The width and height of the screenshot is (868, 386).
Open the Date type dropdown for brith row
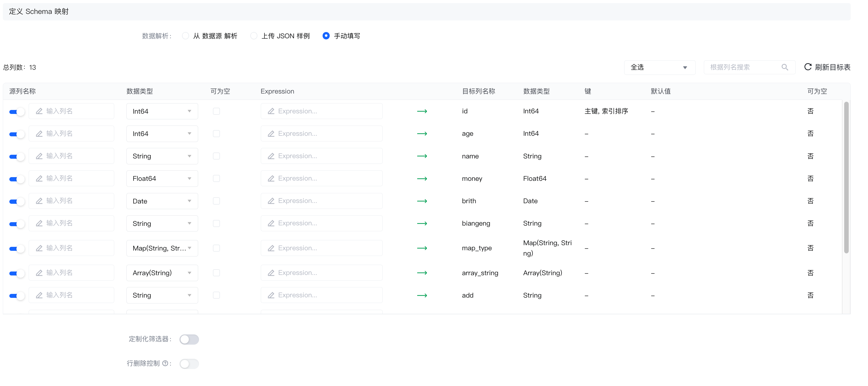[x=162, y=201]
